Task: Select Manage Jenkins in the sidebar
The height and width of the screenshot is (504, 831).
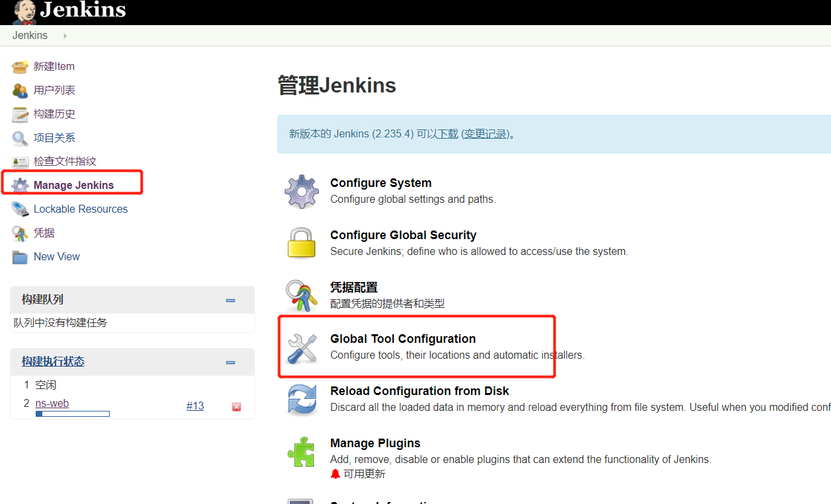Action: [x=74, y=185]
